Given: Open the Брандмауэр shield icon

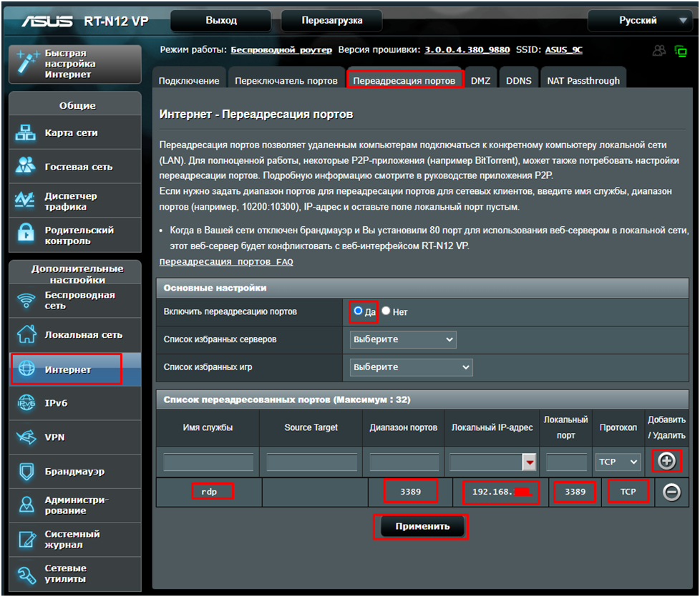Looking at the screenshot, I should (x=26, y=471).
